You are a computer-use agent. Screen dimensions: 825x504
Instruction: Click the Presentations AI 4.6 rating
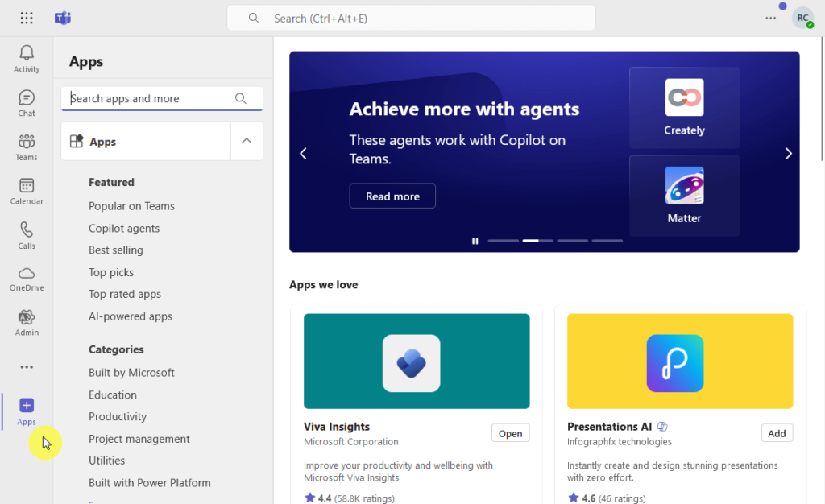(x=607, y=498)
